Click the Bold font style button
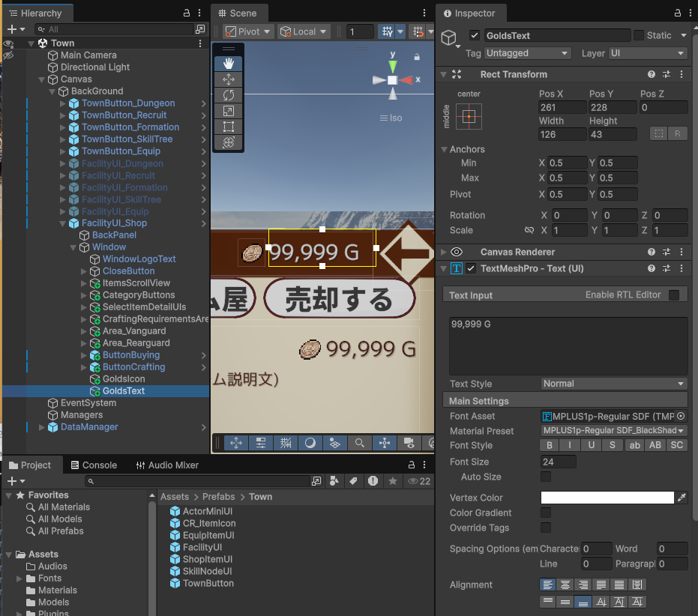 [x=549, y=446]
